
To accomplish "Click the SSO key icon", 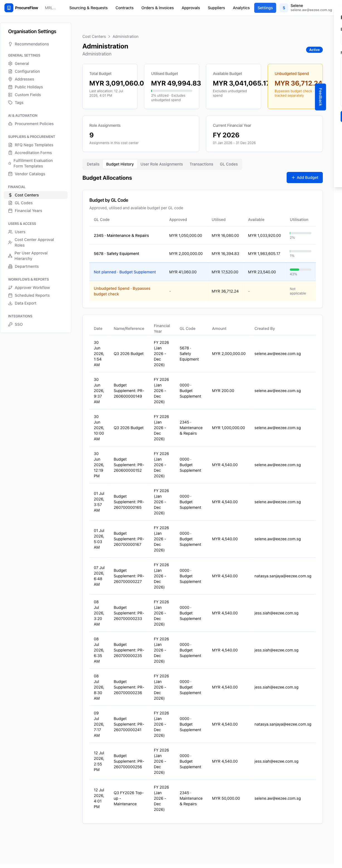I will (10, 324).
